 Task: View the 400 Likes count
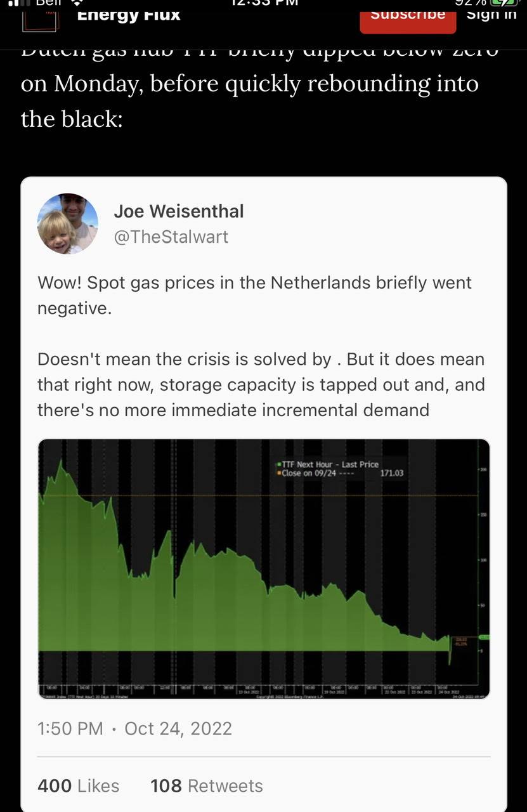click(x=79, y=786)
